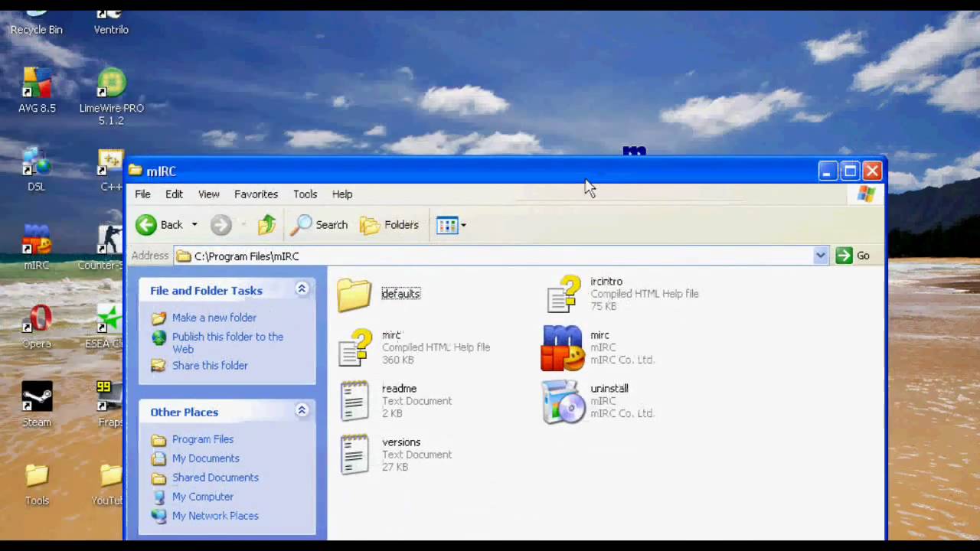Click Publish this folder to the Web
Screen dimensions: 980x551
tap(227, 343)
